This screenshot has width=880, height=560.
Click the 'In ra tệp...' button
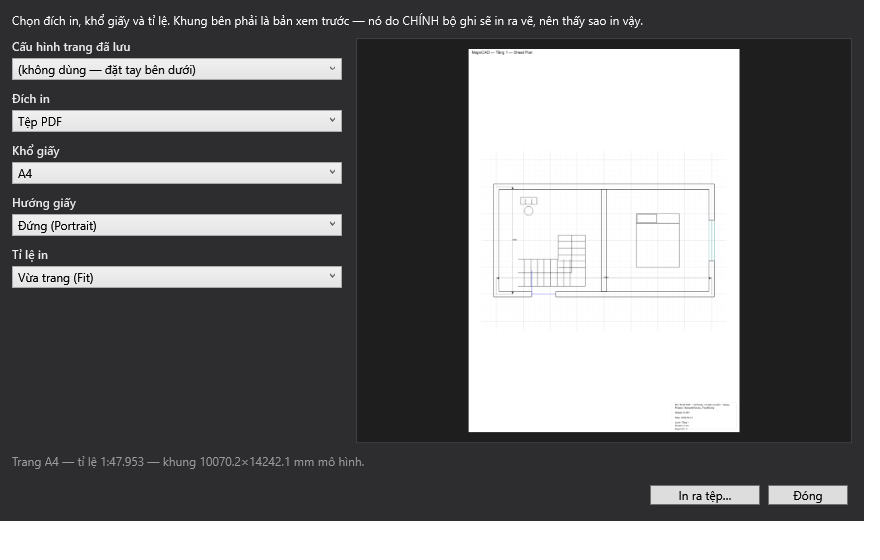pyautogui.click(x=704, y=495)
